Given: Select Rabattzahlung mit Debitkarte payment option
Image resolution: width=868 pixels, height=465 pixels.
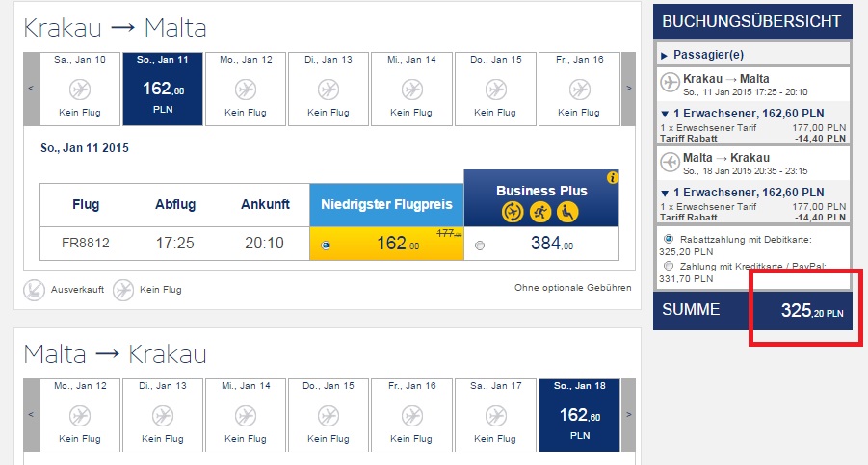Looking at the screenshot, I should tap(669, 238).
